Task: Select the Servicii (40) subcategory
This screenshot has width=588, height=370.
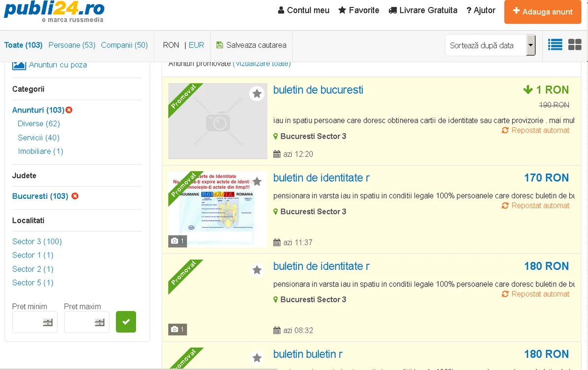Action: (x=38, y=138)
